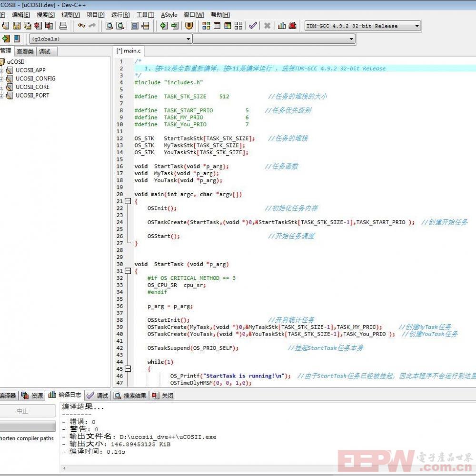
Task: Start debugging with the checkmark toolbar icon
Action: 253,26
